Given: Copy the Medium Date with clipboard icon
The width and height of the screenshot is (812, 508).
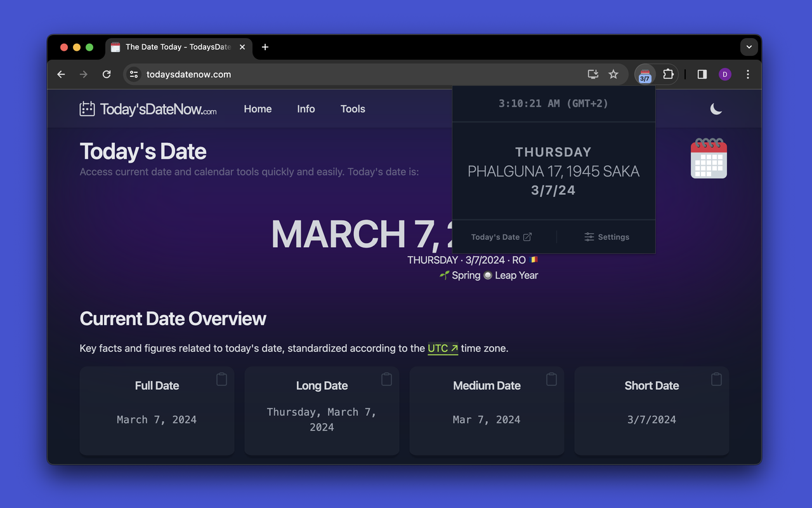Looking at the screenshot, I should click(x=551, y=379).
